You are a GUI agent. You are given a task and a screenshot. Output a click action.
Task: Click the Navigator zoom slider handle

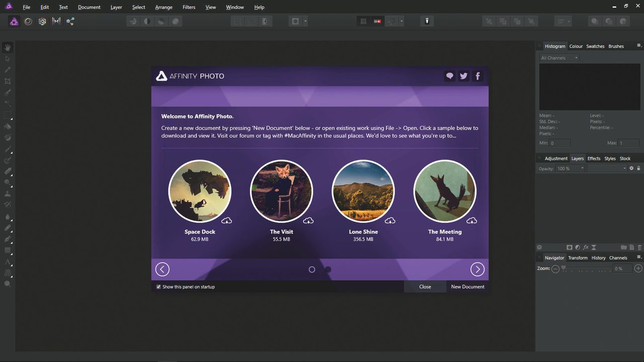[x=563, y=268]
